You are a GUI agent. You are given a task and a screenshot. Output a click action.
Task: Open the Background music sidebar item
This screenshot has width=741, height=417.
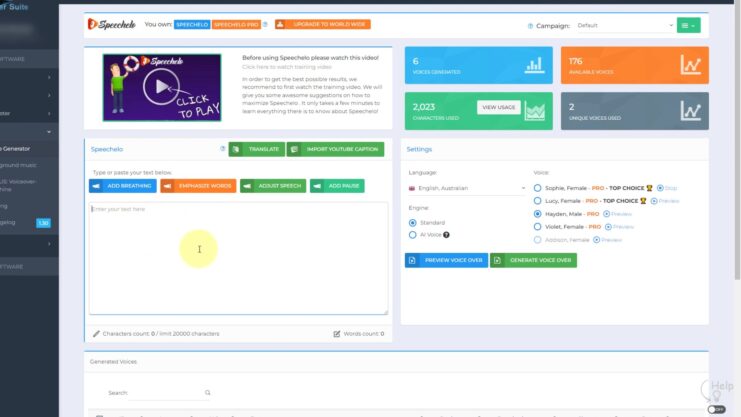click(x=18, y=165)
